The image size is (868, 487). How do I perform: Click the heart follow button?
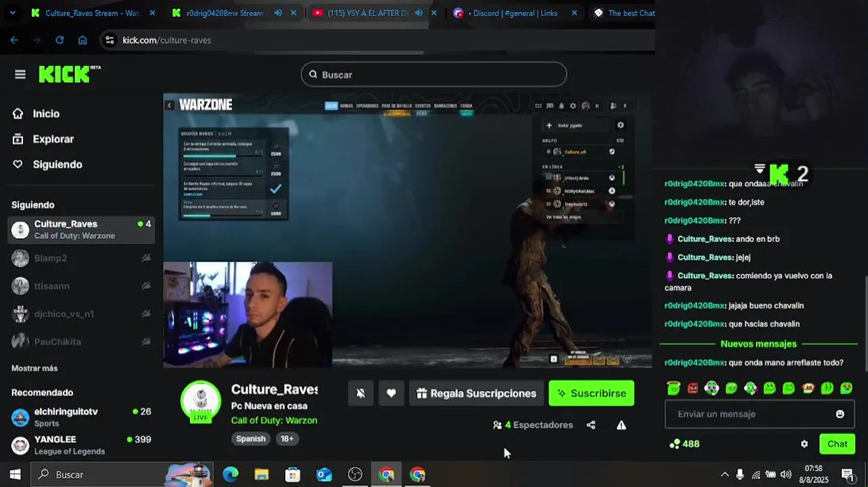(x=391, y=393)
